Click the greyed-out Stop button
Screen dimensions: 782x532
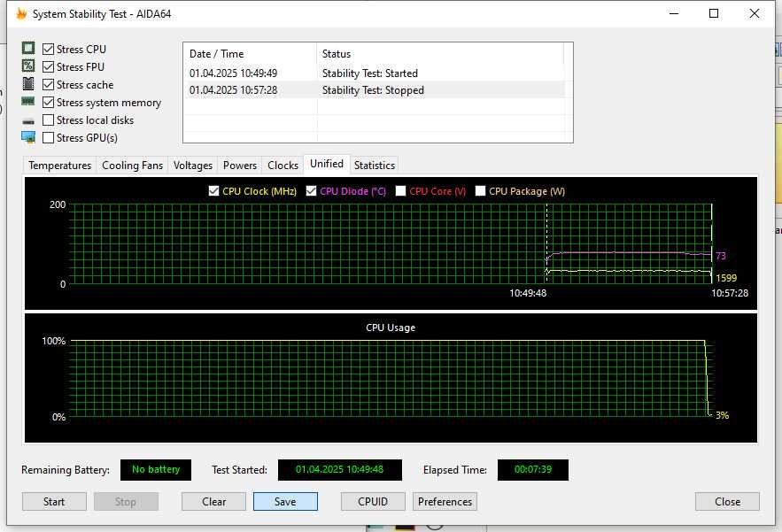click(x=126, y=502)
